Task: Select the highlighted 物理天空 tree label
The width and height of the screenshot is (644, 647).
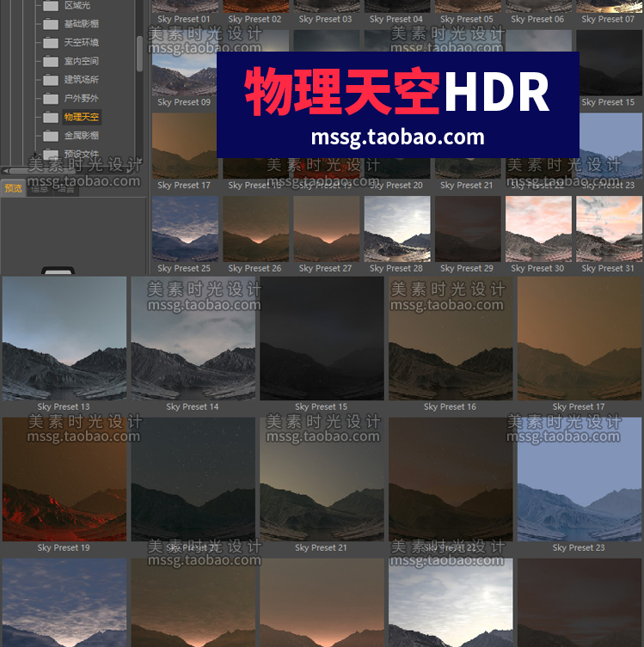Action: [82, 117]
